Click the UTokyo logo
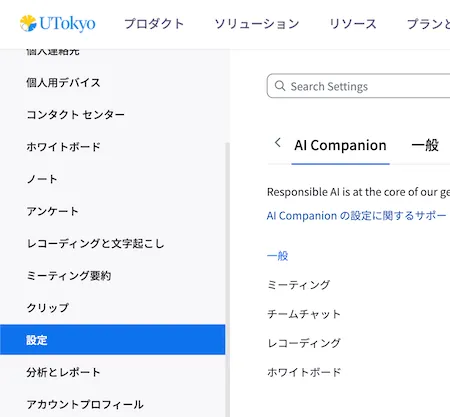450x417 pixels. (58, 23)
